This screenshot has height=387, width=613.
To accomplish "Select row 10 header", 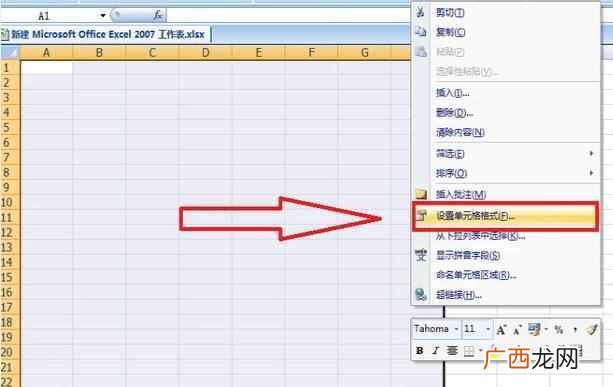I will (10, 202).
